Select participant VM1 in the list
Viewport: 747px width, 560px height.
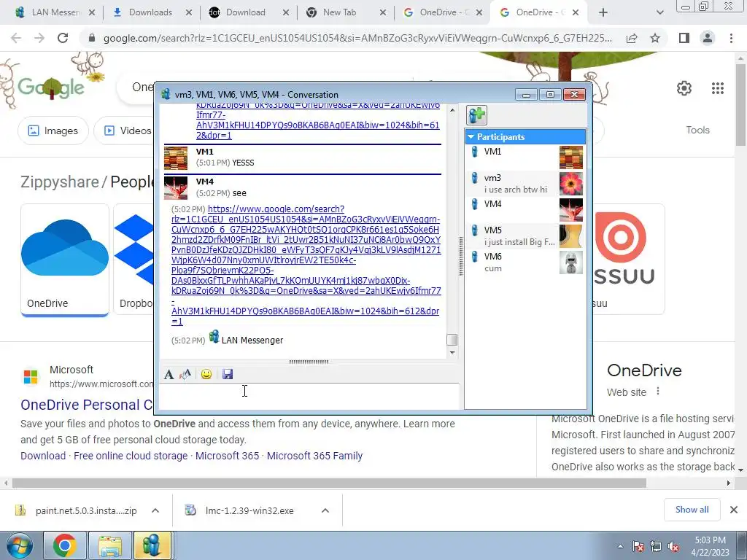(525, 157)
